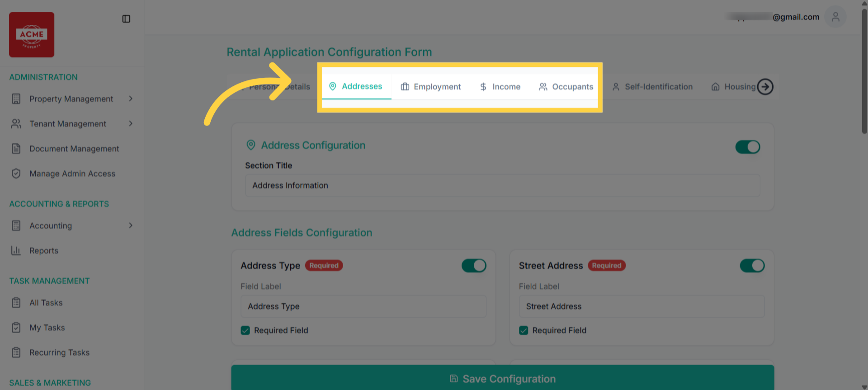Expand Property Management chevron
This screenshot has width=868, height=390.
[x=131, y=99]
